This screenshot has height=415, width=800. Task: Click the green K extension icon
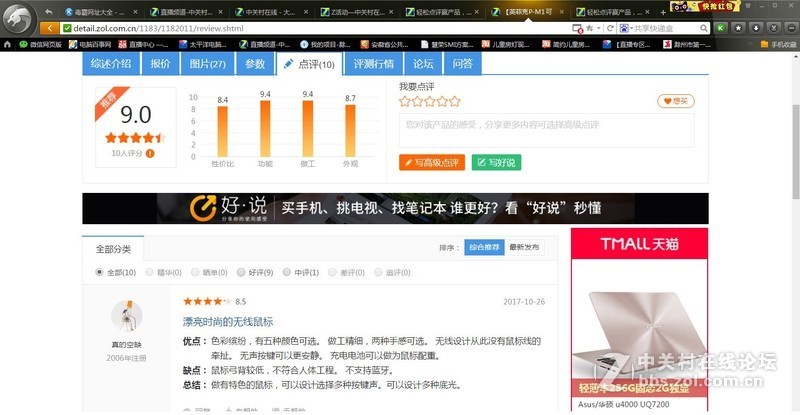click(x=720, y=28)
